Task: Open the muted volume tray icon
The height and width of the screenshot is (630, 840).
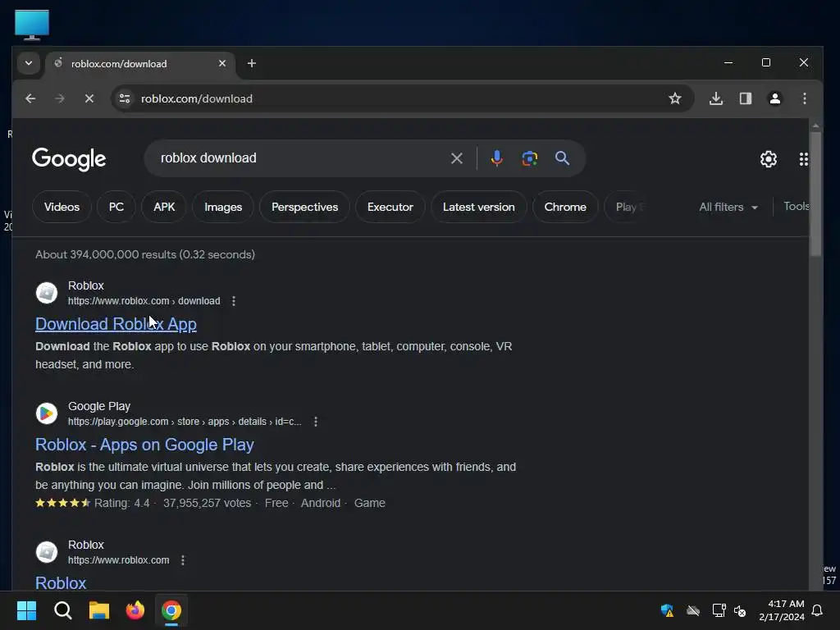Action: 741,610
